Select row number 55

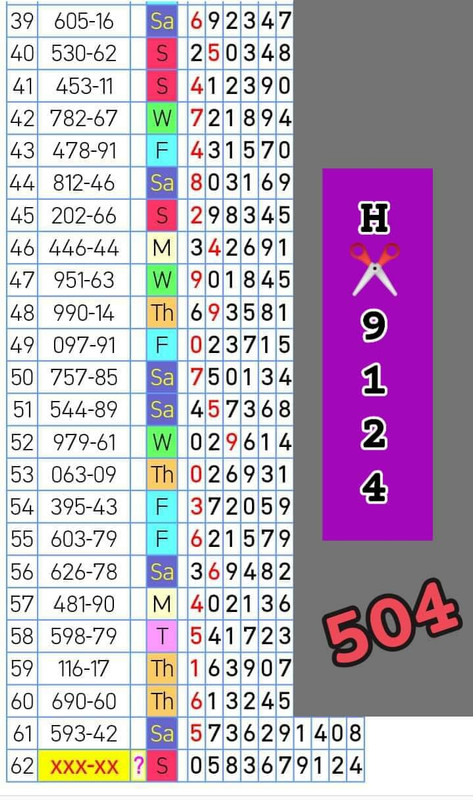22,539
